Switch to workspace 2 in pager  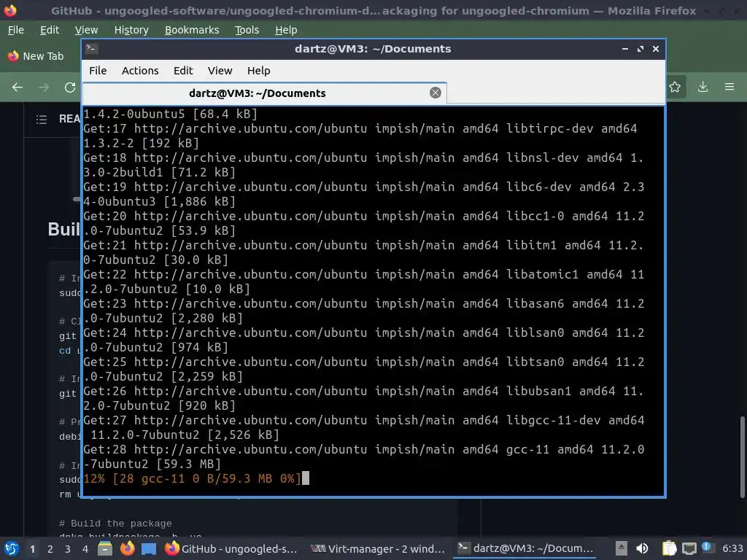click(50, 549)
